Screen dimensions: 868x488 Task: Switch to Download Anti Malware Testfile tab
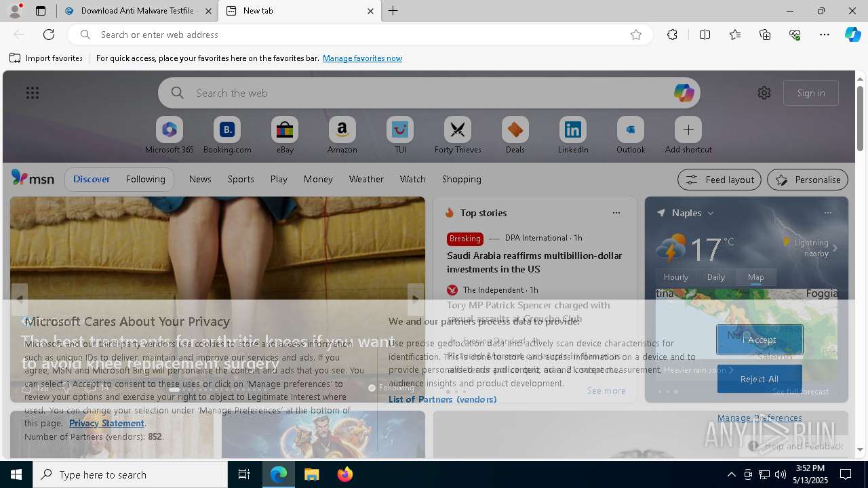[x=138, y=11]
